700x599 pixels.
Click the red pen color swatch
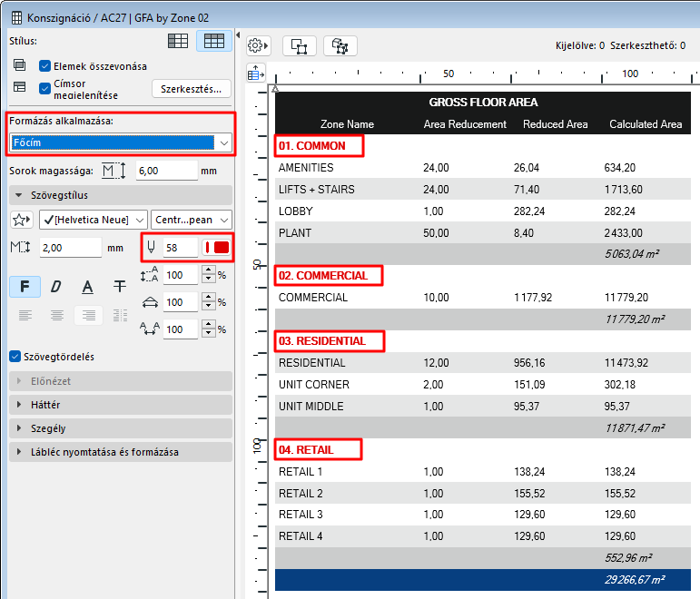pos(216,247)
